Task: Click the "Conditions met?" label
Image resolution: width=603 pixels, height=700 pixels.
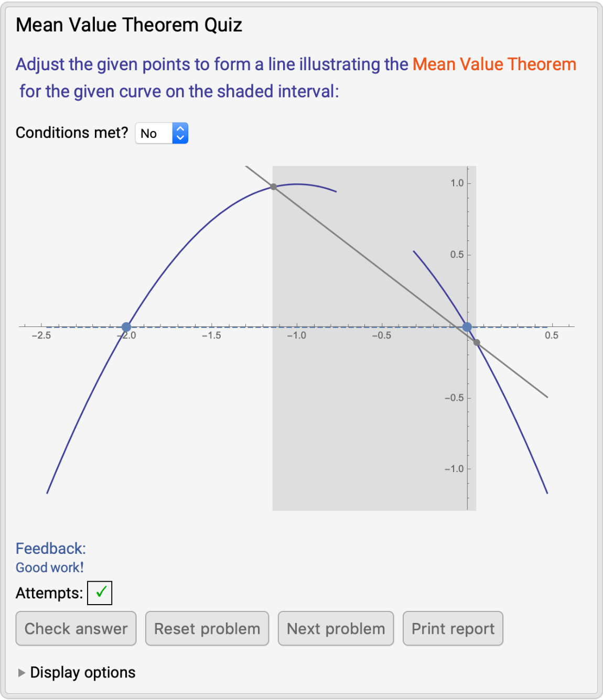Action: click(x=72, y=133)
